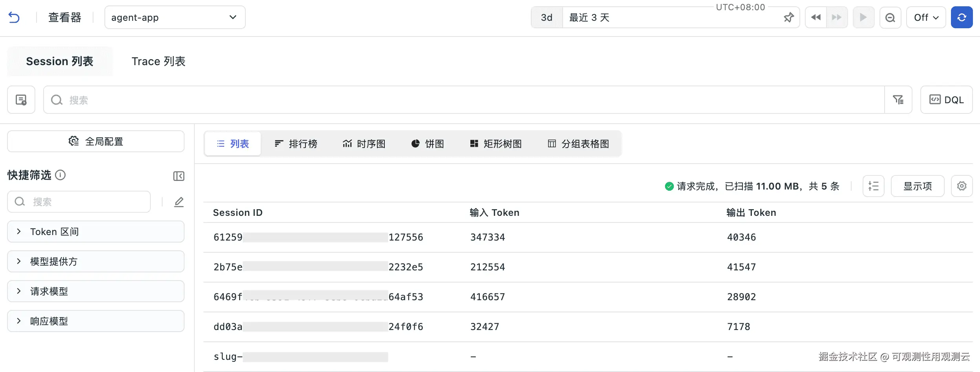Click output token value 40346
Image resolution: width=980 pixels, height=372 pixels.
[742, 237]
